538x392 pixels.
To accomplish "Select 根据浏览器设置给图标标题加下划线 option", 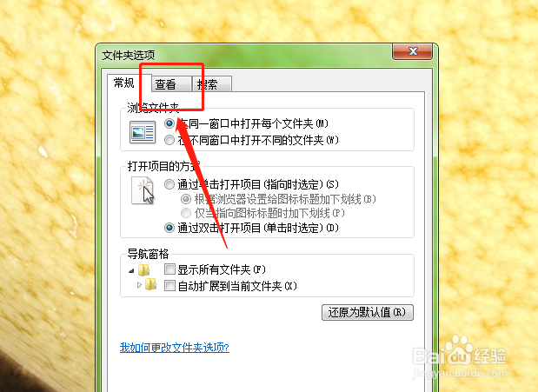I will [x=186, y=199].
